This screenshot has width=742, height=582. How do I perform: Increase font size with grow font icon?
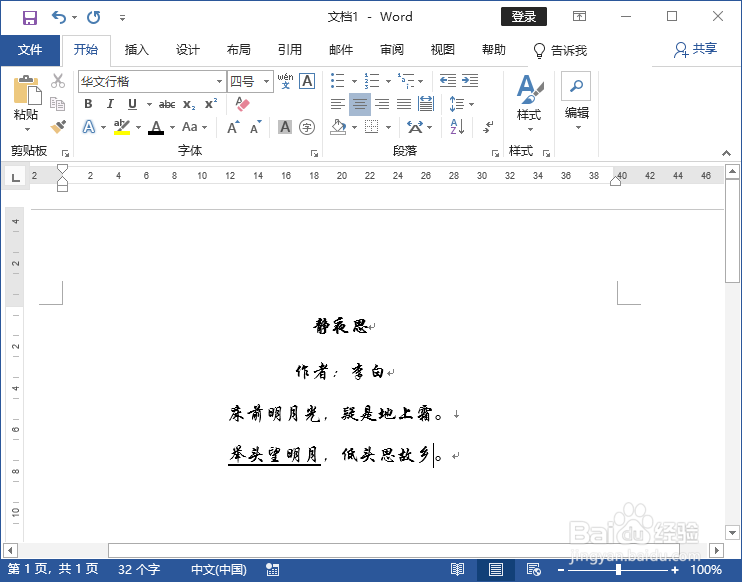[233, 127]
